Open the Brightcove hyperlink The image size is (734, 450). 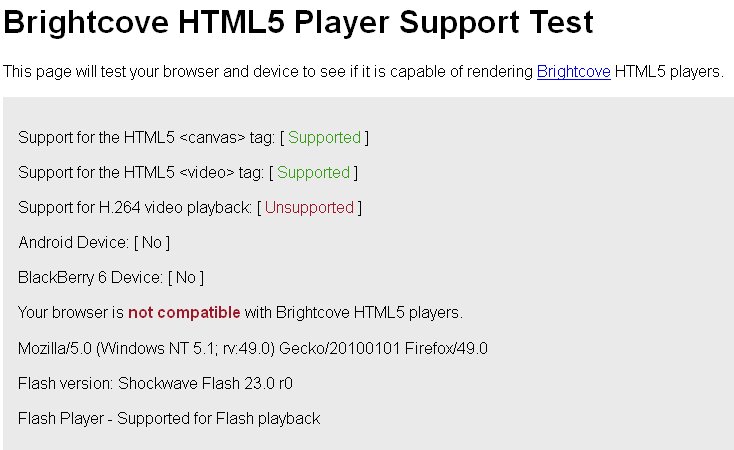pos(573,72)
